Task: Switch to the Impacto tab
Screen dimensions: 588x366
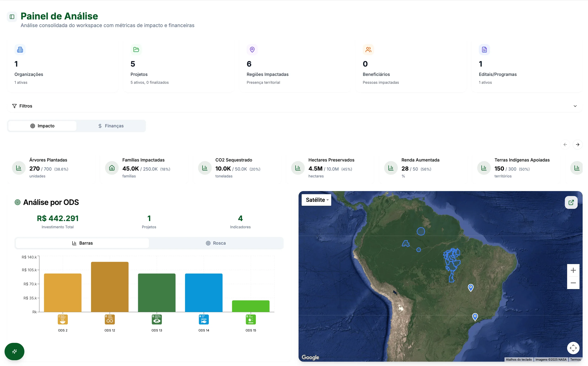Action: pyautogui.click(x=42, y=126)
